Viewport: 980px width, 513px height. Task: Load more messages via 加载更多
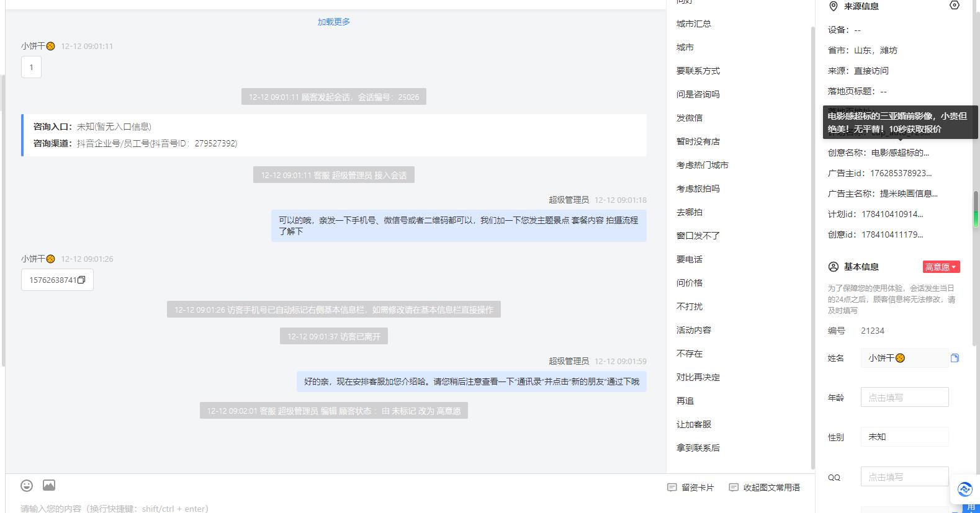(x=334, y=22)
